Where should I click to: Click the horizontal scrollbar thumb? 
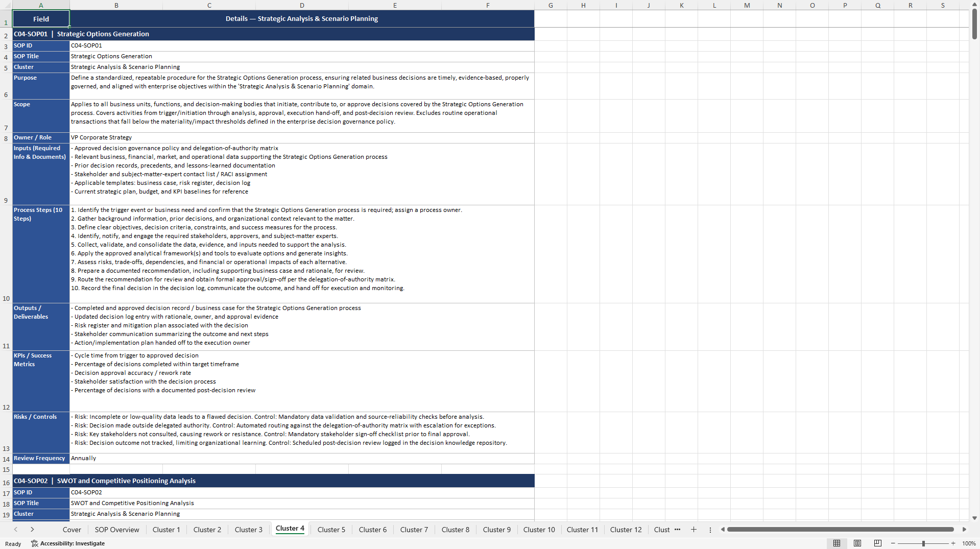pyautogui.click(x=840, y=530)
